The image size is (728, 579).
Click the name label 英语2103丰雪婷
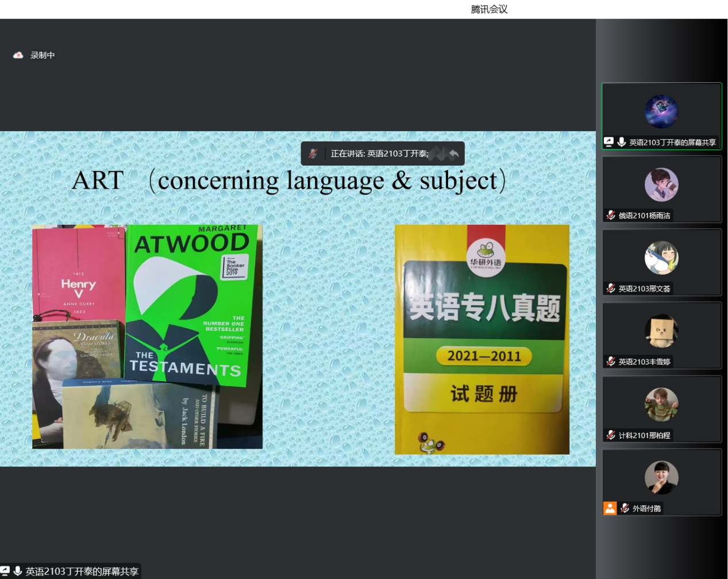(x=645, y=362)
